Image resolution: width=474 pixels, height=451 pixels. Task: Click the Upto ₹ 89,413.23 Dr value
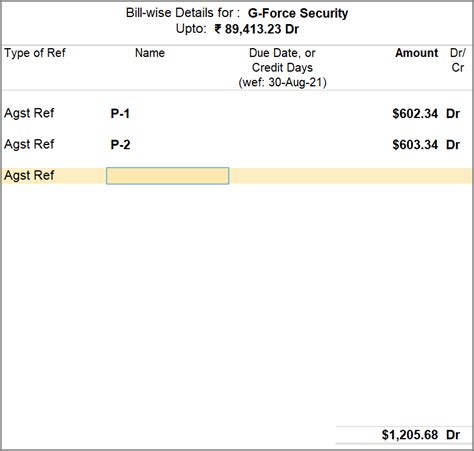pos(256,29)
